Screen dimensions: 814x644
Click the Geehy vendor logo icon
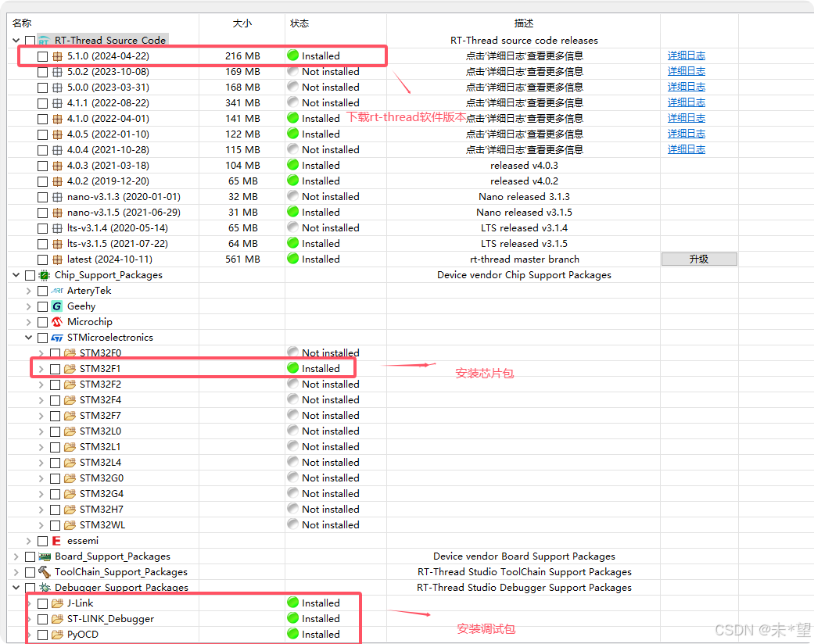tap(57, 306)
